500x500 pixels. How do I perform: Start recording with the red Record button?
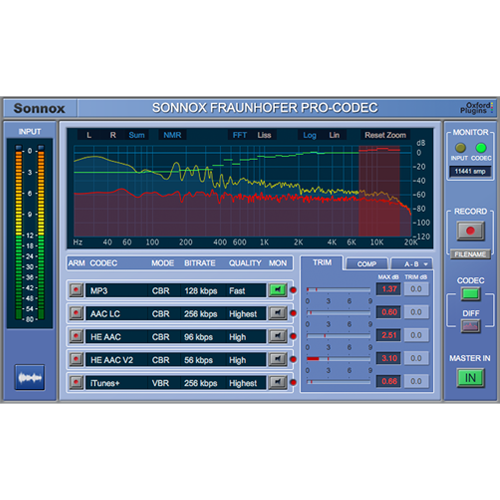click(470, 231)
